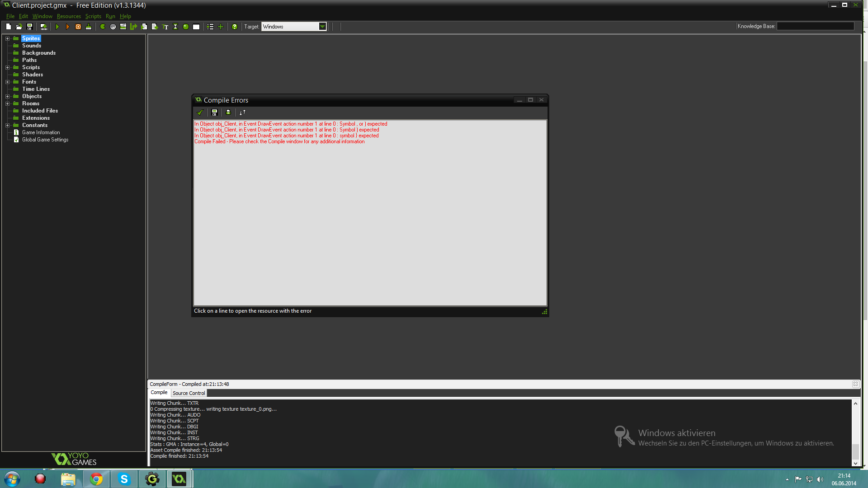868x488 pixels.
Task: Run the game with the green play icon
Action: [x=57, y=27]
